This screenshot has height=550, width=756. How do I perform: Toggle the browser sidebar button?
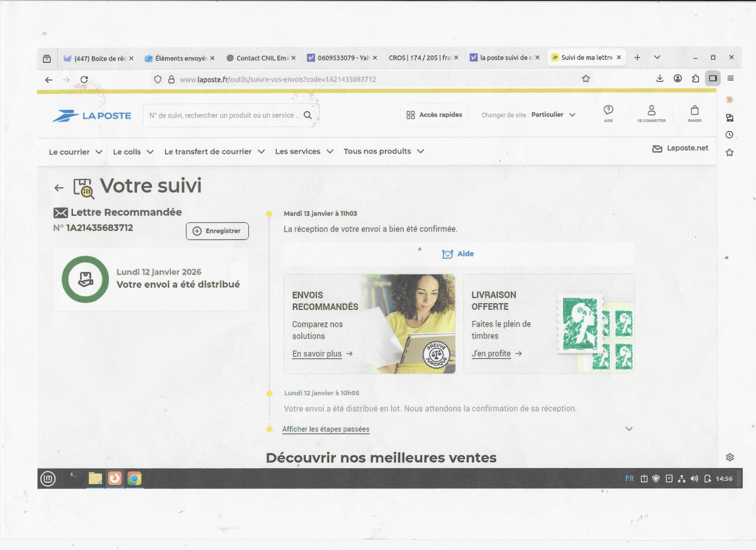(x=712, y=79)
